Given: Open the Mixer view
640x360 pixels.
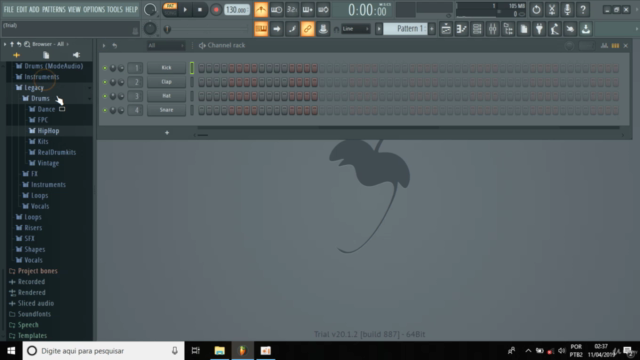Looking at the screenshot, I should [x=492, y=29].
